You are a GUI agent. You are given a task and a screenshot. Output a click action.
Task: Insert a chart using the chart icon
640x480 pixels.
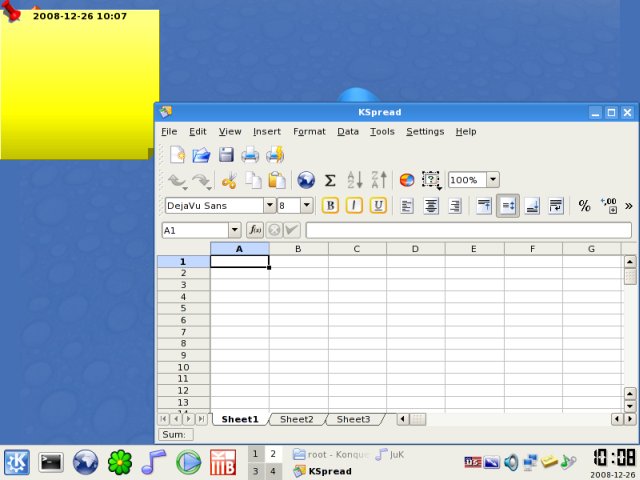[x=406, y=180]
